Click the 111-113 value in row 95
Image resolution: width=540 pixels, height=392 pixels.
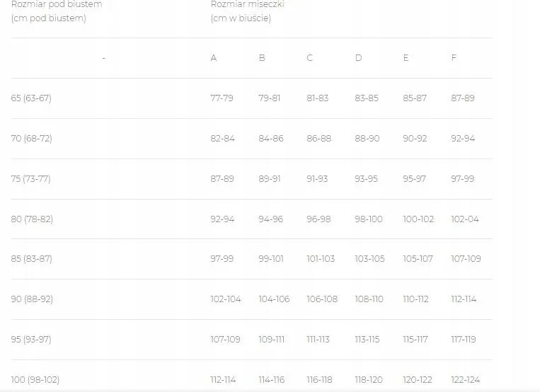click(x=318, y=340)
